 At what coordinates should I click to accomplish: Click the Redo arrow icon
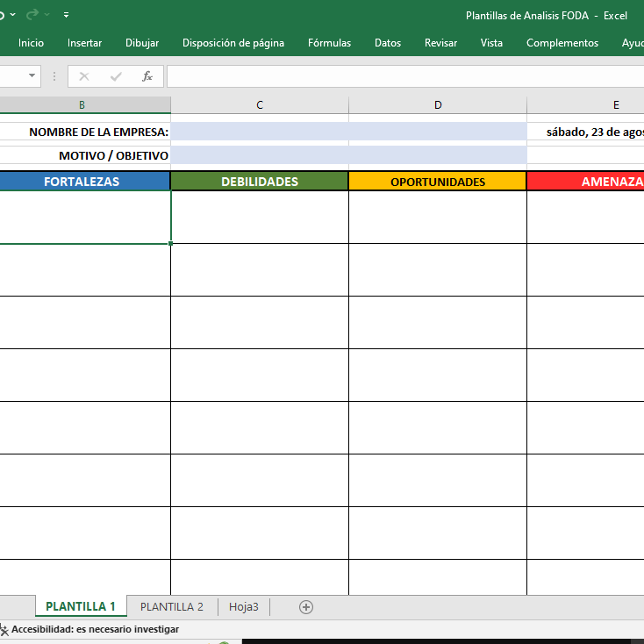click(x=32, y=15)
